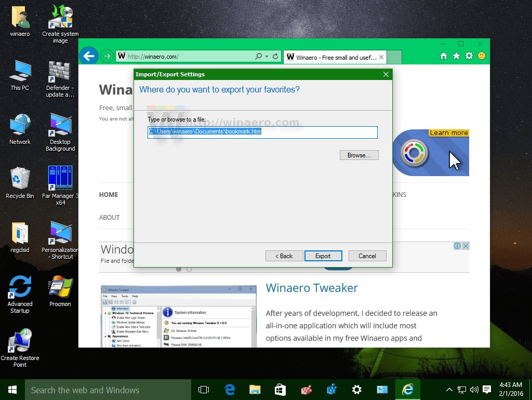Click the Home icon in IE
This screenshot has height=400, width=532.
click(x=444, y=56)
